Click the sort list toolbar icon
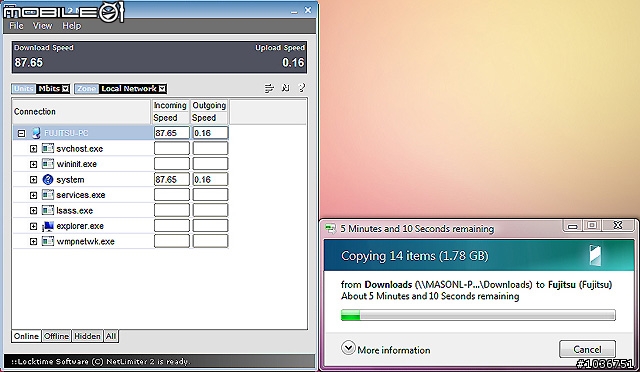 point(269,88)
